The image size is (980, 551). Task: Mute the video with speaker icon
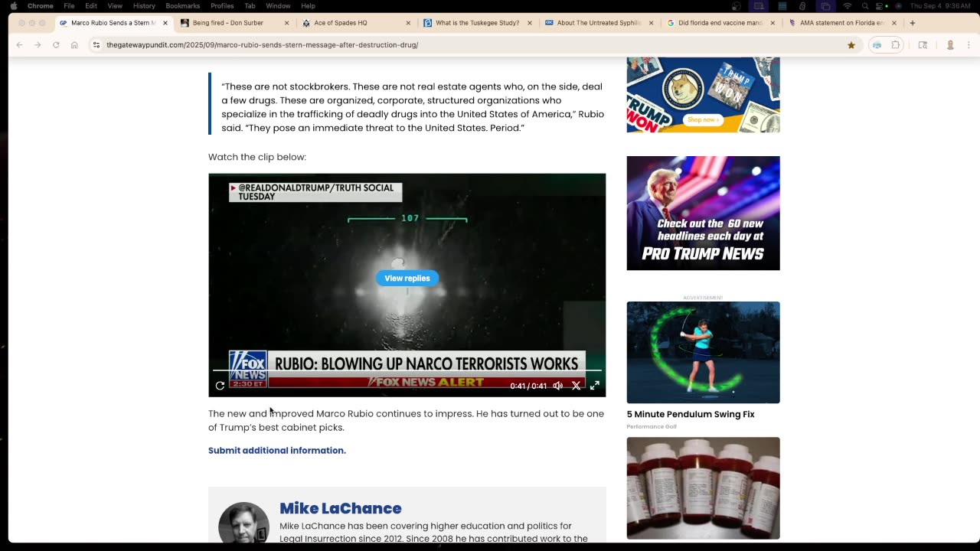tap(557, 386)
